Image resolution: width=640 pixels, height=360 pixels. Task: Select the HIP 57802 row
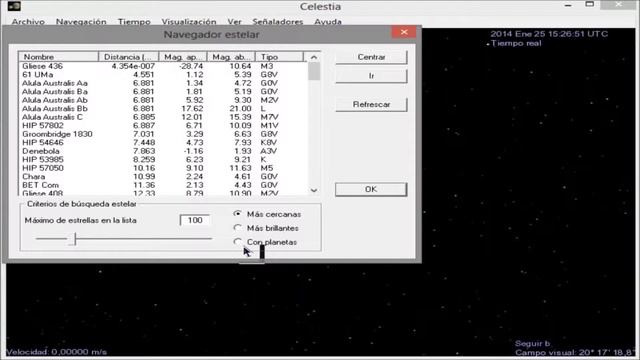coord(163,126)
